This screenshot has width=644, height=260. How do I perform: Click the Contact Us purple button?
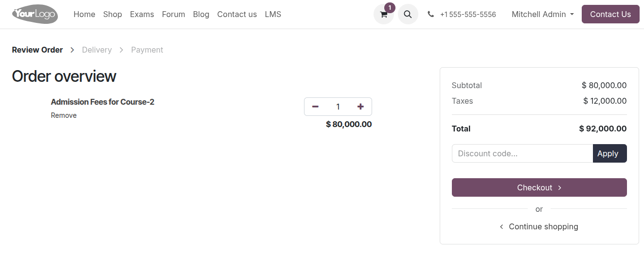[x=610, y=14]
